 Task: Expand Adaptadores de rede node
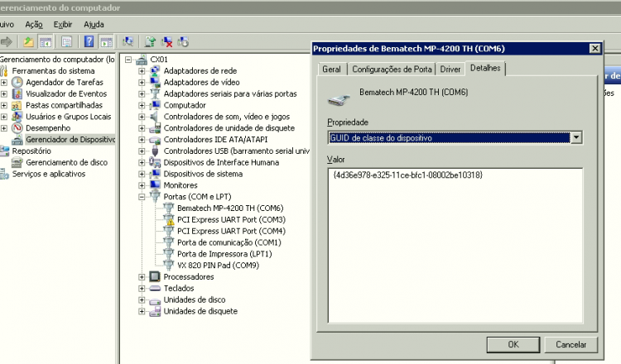point(142,71)
